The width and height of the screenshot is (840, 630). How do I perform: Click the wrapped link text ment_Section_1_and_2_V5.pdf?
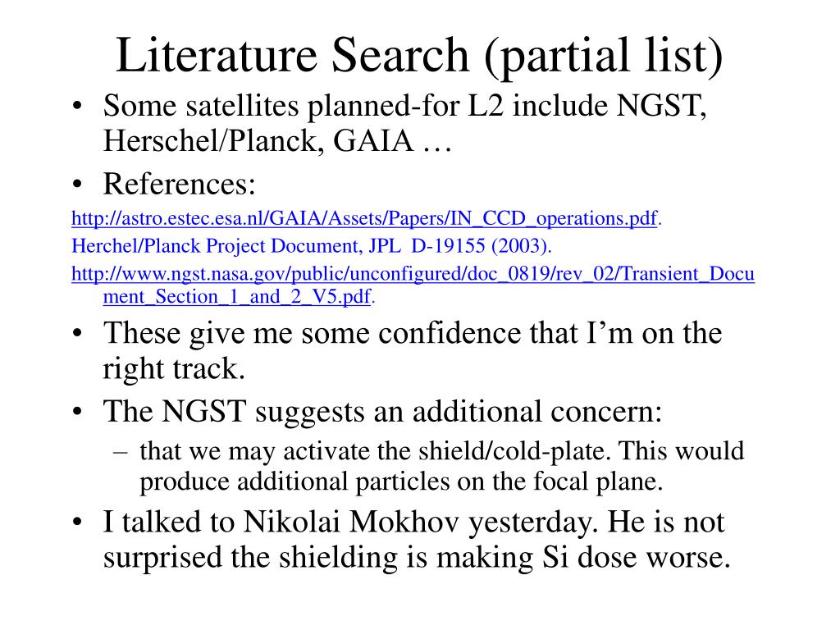pos(237,296)
